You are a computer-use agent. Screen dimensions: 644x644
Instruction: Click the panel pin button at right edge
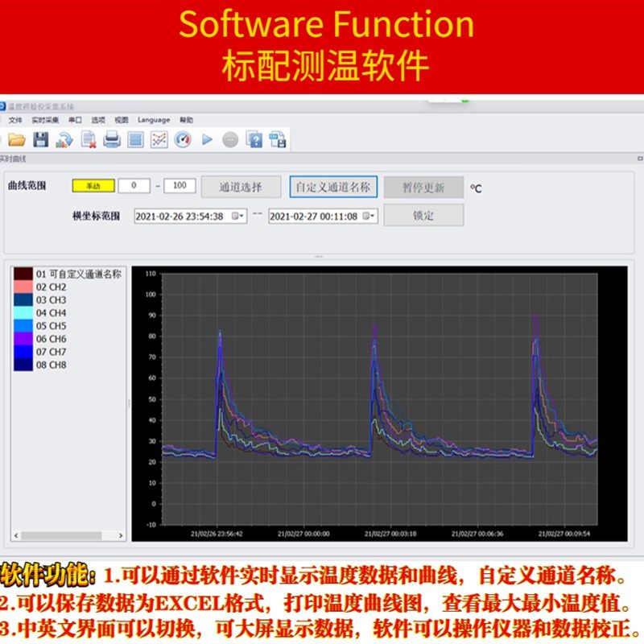(640, 159)
